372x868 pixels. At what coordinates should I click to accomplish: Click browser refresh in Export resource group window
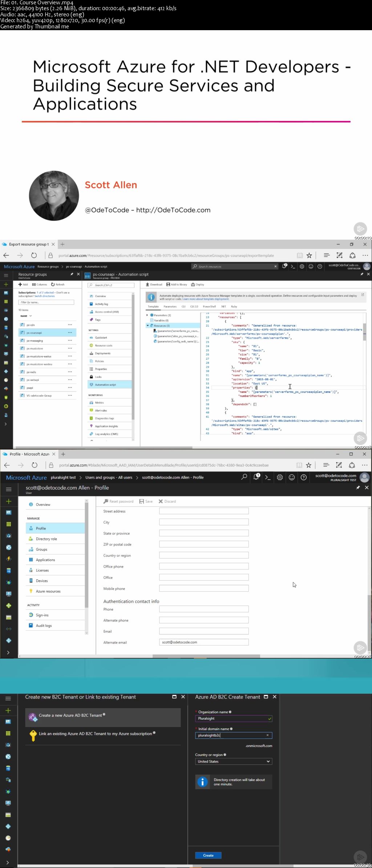point(34,255)
